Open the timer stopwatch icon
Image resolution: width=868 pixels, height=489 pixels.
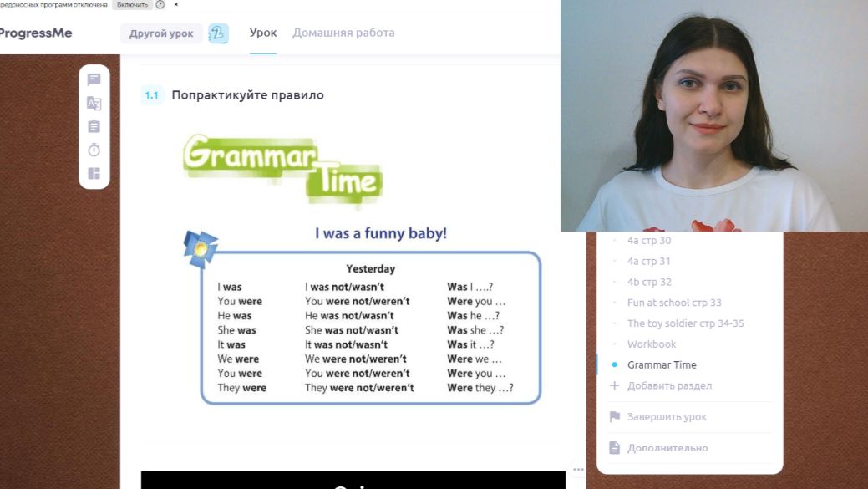tap(94, 150)
